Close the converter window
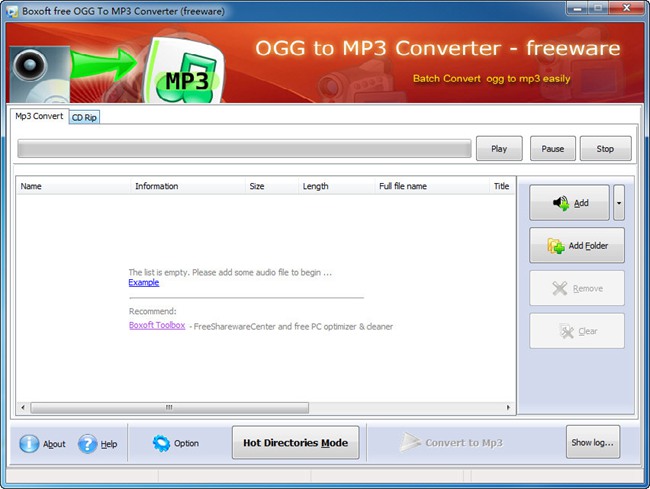Screen dimensions: 650x489 click(x=626, y=8)
